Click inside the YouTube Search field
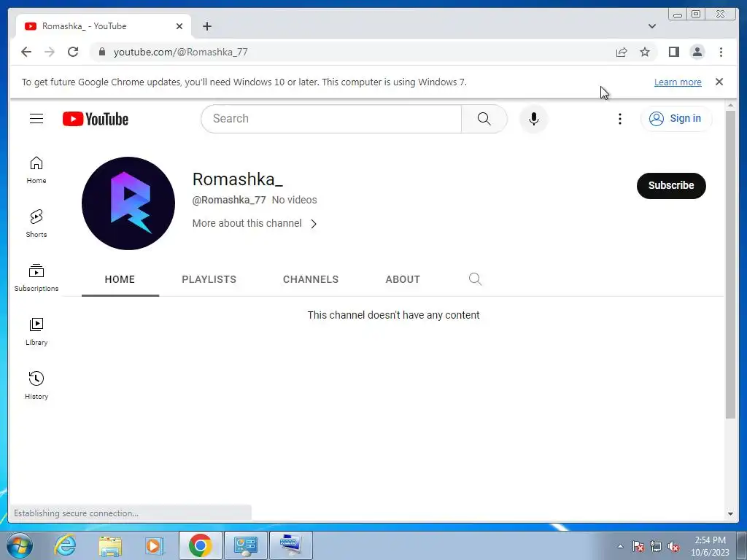 click(x=331, y=119)
